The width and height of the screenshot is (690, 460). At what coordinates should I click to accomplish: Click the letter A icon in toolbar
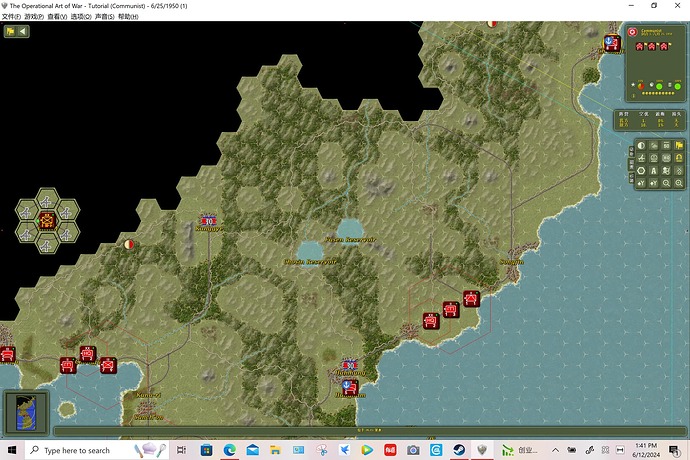pyautogui.click(x=653, y=171)
